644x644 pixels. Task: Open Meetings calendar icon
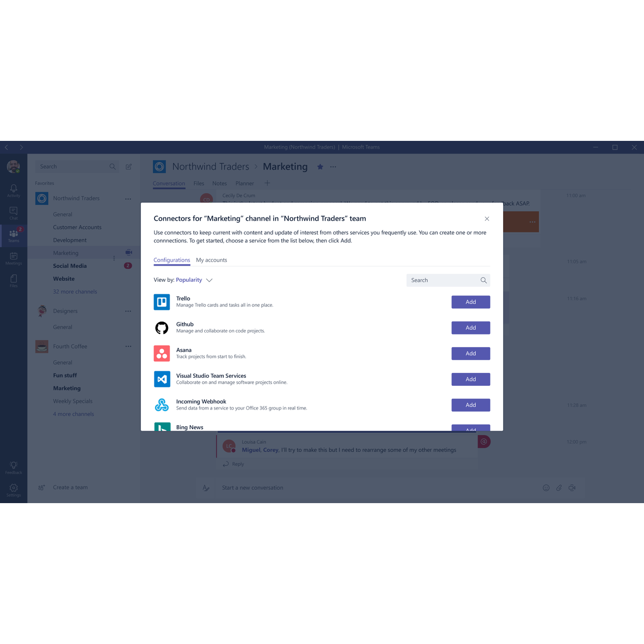(x=14, y=258)
